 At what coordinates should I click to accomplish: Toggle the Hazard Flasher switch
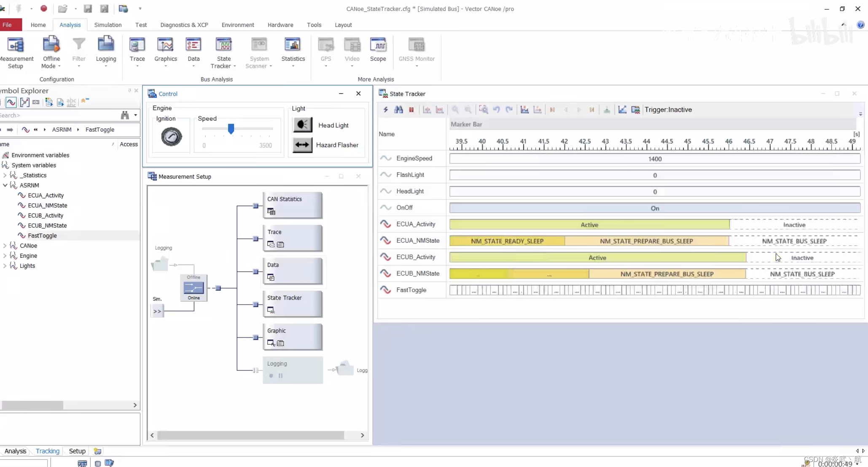click(x=303, y=145)
